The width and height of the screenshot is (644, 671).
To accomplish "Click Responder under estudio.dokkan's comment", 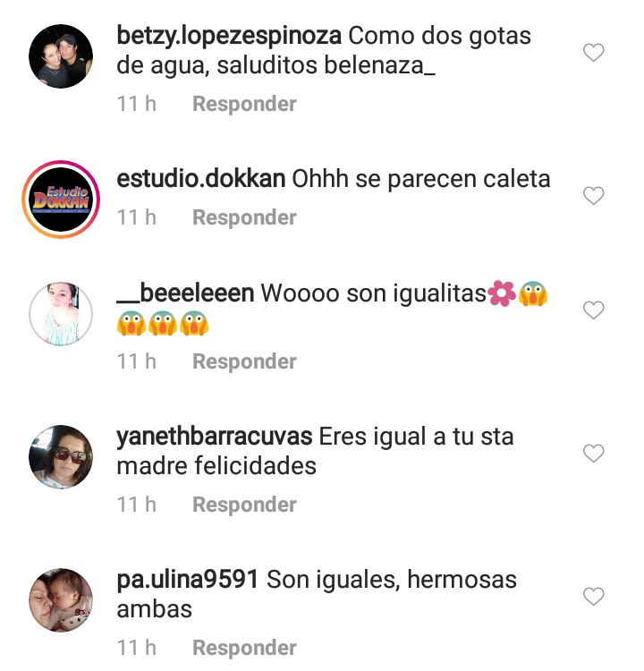I will [244, 217].
